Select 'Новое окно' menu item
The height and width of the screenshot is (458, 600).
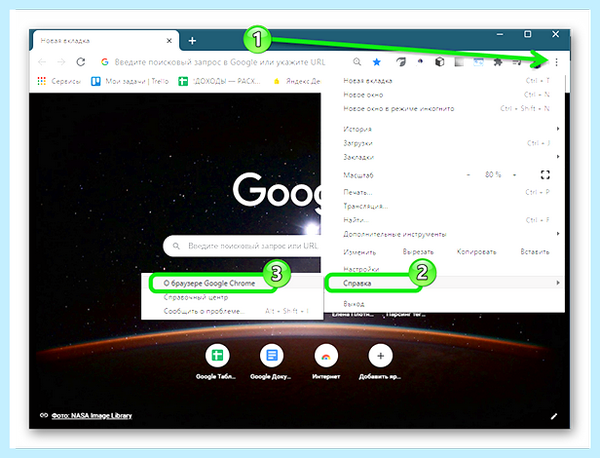coord(443,95)
